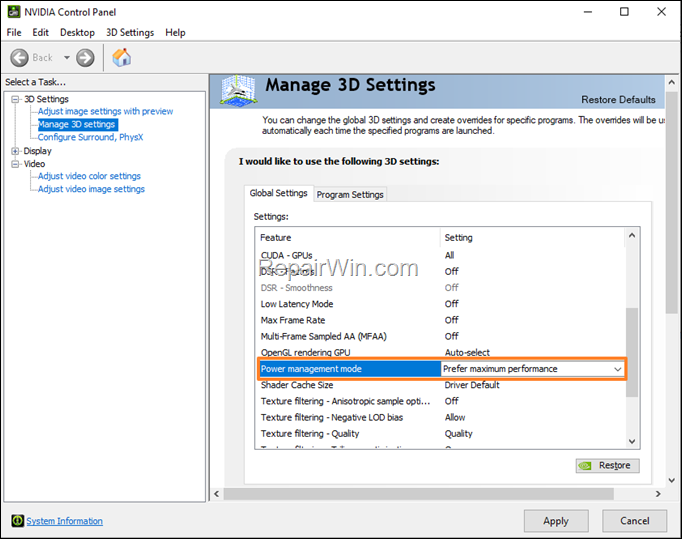Click Restore Defaults link

tap(618, 100)
